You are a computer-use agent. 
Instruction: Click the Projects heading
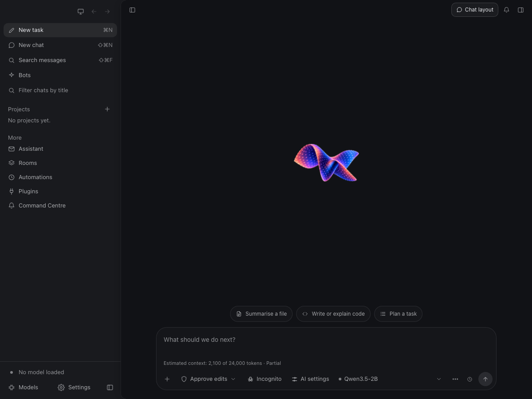coord(19,110)
